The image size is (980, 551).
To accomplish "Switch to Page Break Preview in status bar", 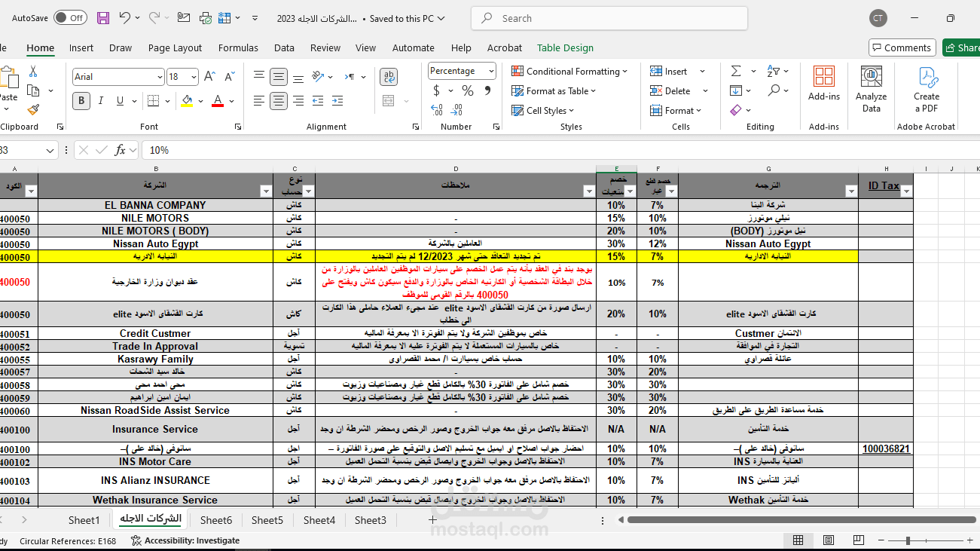I will (x=859, y=540).
